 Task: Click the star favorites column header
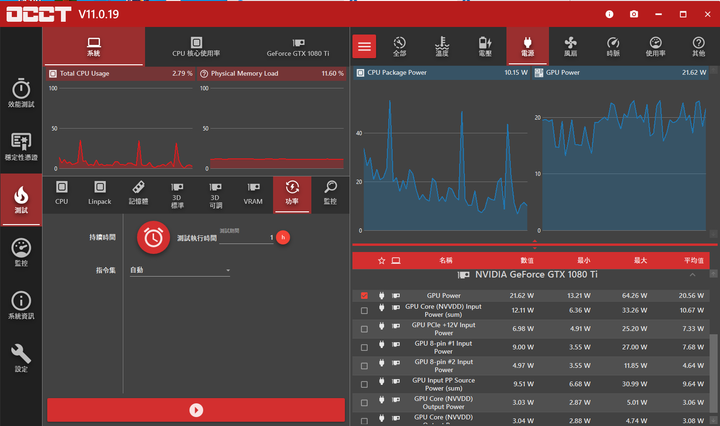(x=381, y=261)
